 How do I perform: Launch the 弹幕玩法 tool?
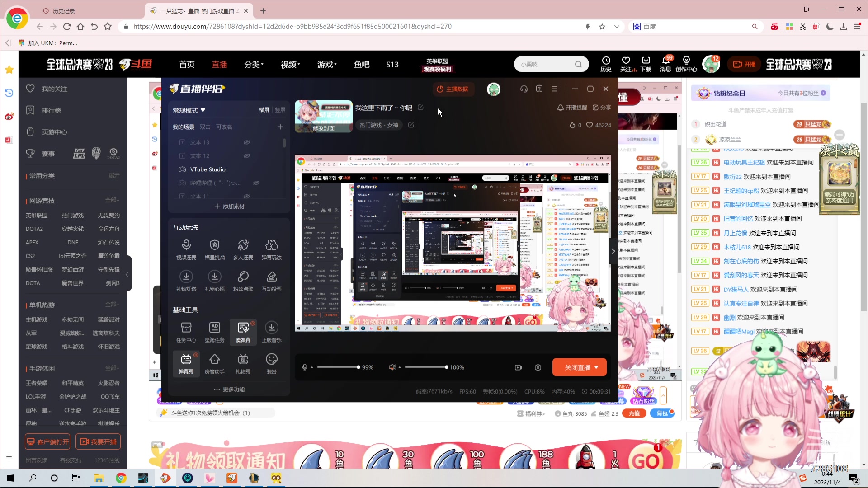pyautogui.click(x=272, y=249)
